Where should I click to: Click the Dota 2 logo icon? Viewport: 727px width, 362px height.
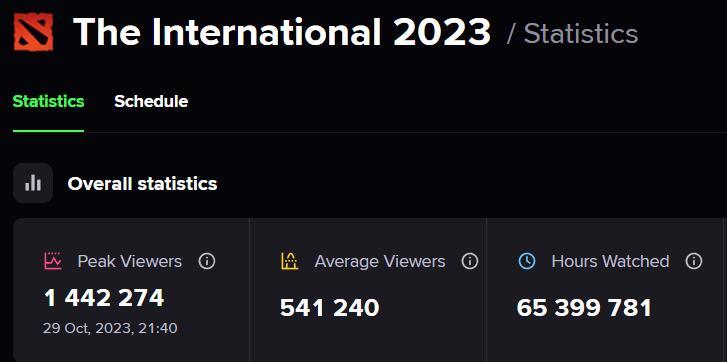tap(33, 32)
